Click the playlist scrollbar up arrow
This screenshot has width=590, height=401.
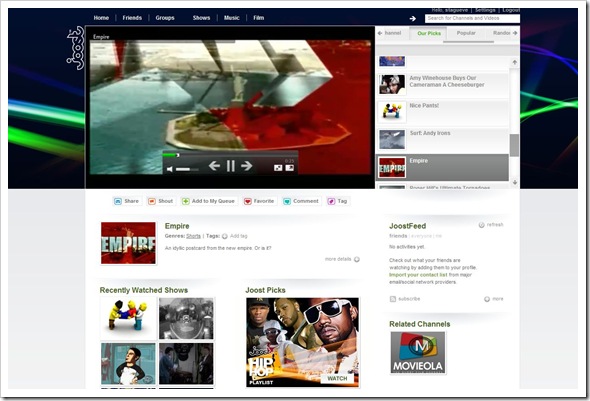click(x=514, y=62)
